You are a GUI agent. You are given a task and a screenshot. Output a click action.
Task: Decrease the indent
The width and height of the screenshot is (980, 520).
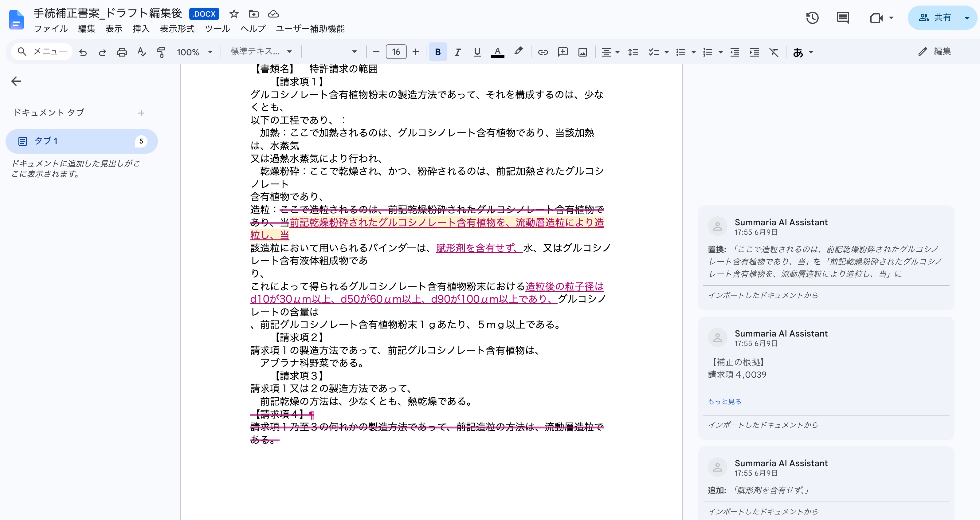tap(735, 52)
